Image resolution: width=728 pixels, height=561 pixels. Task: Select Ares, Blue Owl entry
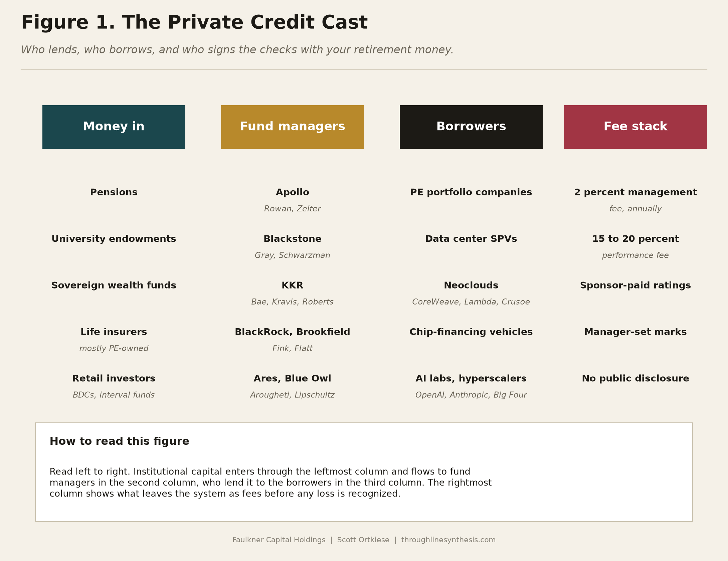click(x=293, y=378)
